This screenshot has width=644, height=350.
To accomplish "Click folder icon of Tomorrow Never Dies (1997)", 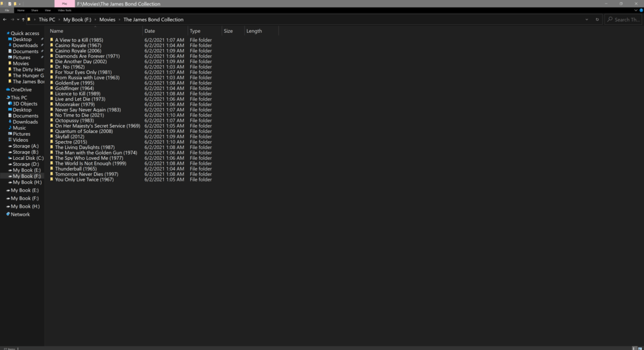I will (x=52, y=174).
